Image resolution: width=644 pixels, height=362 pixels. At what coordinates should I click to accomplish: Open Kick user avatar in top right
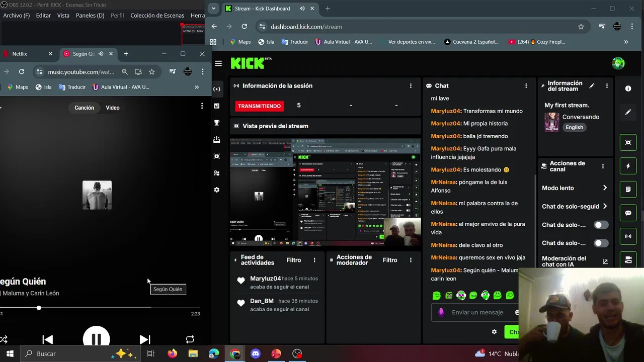(x=618, y=63)
